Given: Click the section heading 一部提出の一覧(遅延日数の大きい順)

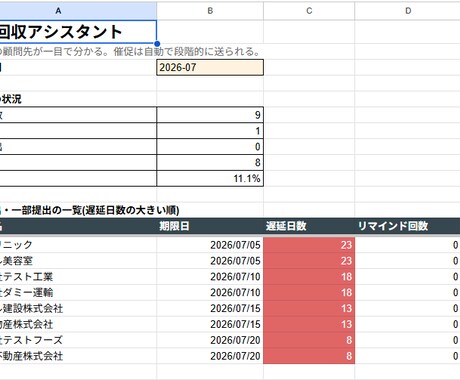Looking at the screenshot, I should (x=96, y=210).
